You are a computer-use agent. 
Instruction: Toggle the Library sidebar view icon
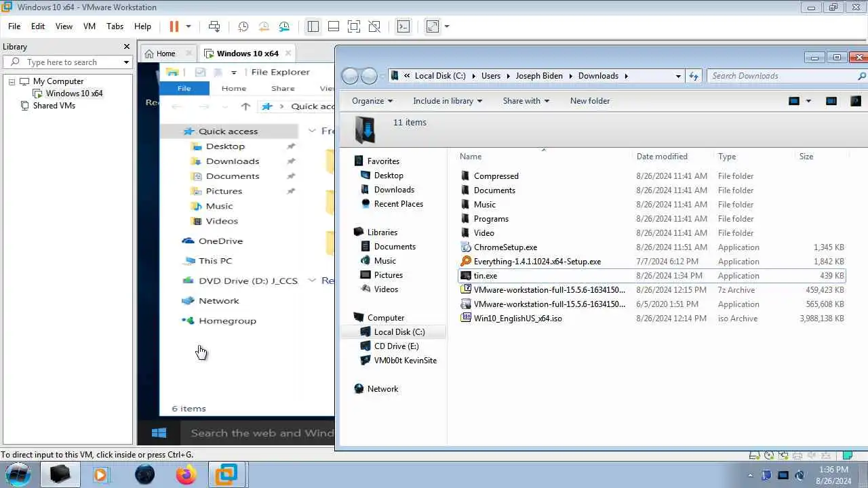(x=313, y=26)
